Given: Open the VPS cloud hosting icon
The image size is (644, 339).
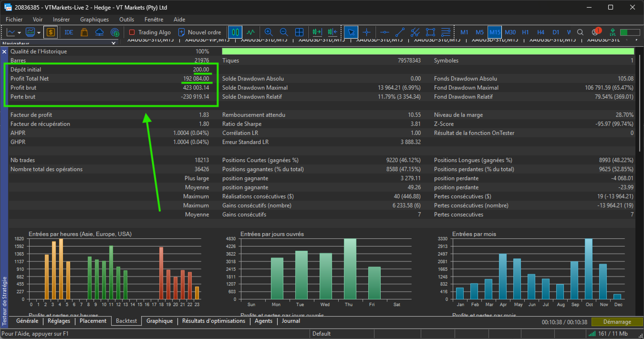Looking at the screenshot, I should pyautogui.click(x=100, y=32).
